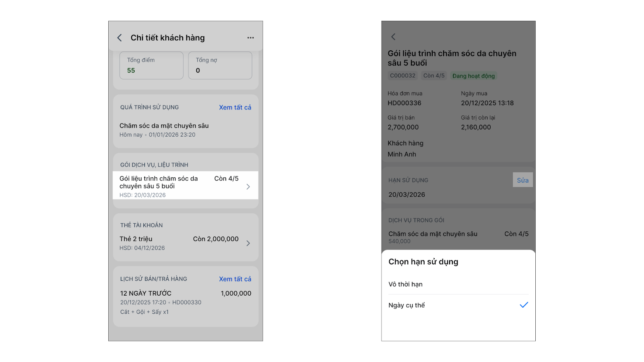Expand chevron on Gói liệu trình row
The image size is (644, 362).
(x=248, y=187)
